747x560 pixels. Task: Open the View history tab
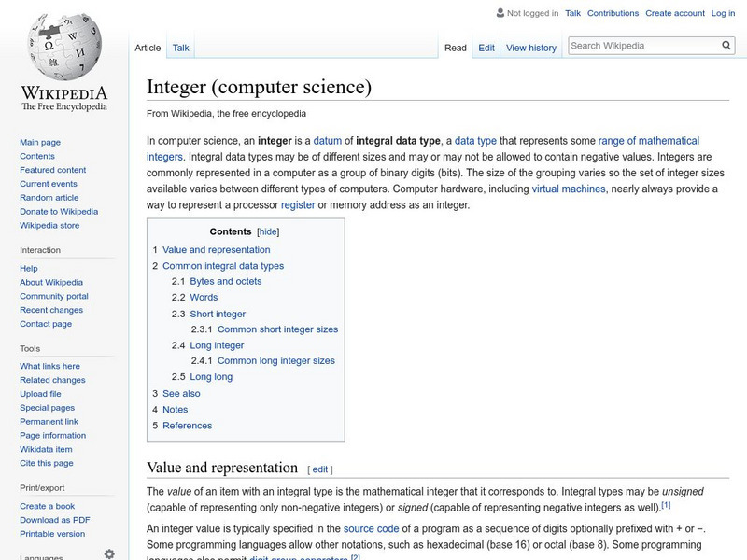[x=531, y=48]
